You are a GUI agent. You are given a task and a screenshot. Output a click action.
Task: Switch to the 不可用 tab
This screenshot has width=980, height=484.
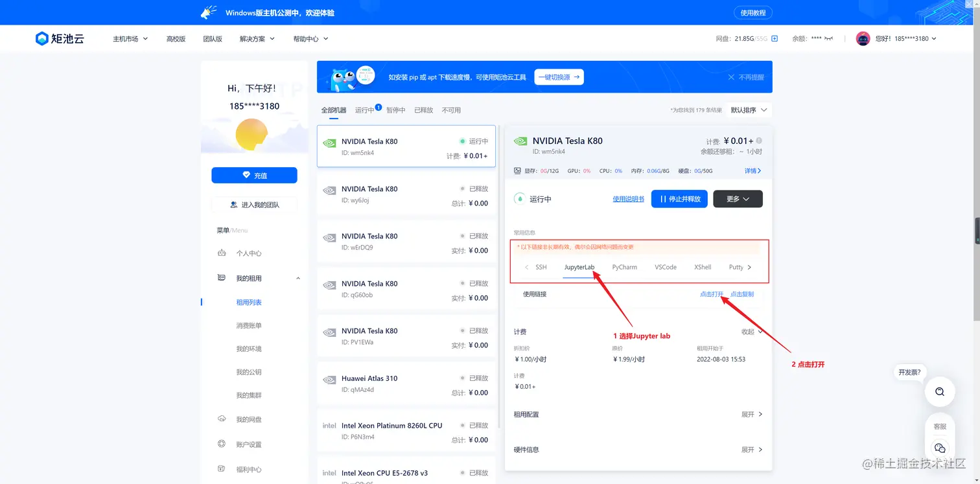451,110
